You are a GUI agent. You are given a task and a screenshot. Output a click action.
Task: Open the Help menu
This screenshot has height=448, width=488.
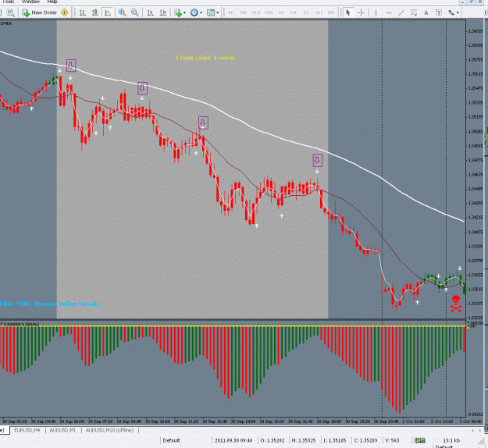pos(52,2)
